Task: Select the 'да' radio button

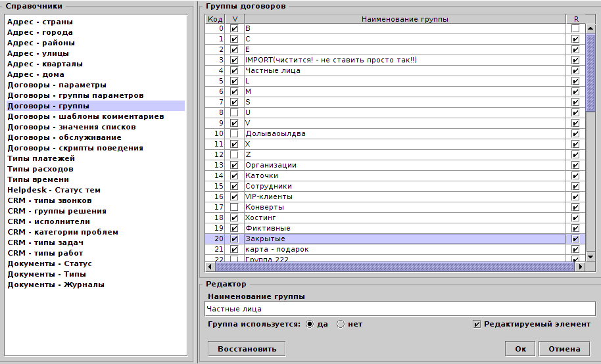Action: tap(310, 325)
